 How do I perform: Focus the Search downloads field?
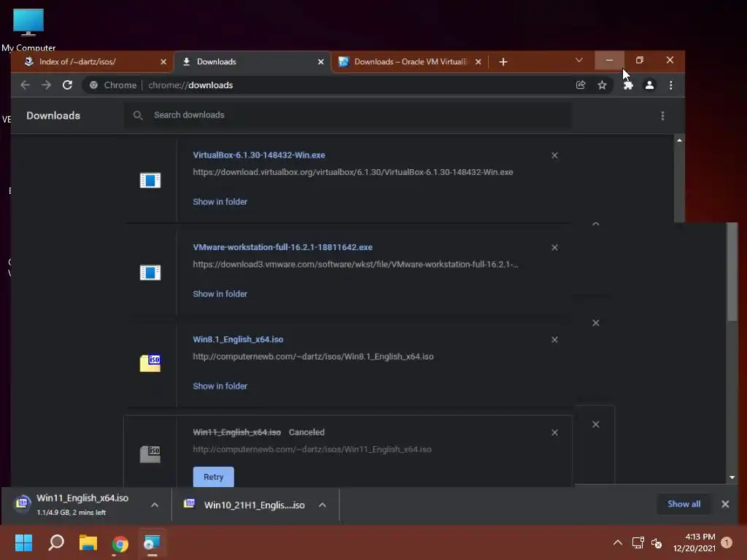click(348, 115)
